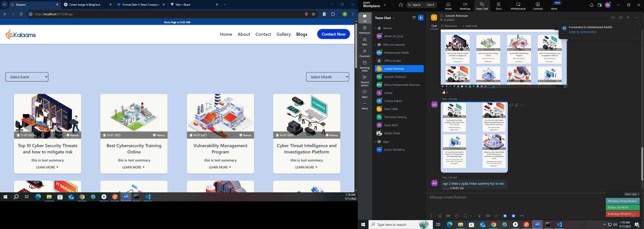
Task: Open Zoom profile avatar AA menu
Action: coord(608,5)
